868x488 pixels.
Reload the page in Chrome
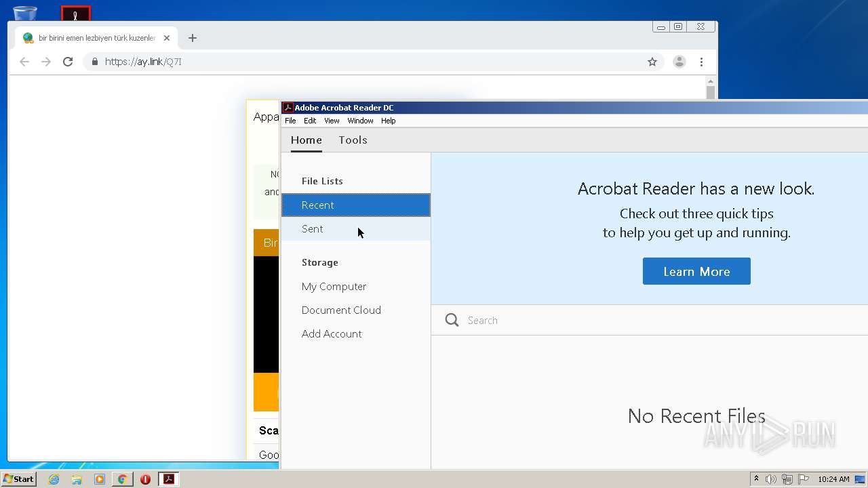[68, 62]
